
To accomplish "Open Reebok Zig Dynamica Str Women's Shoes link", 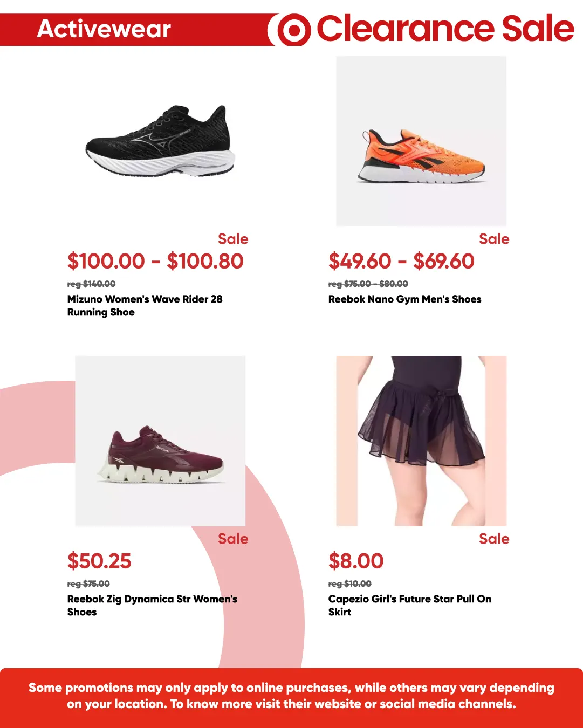I will click(x=152, y=606).
